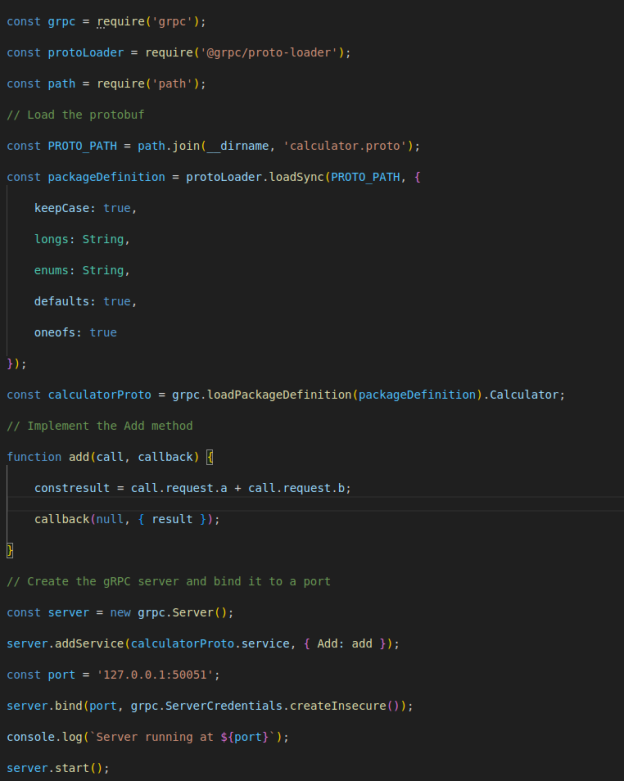This screenshot has width=624, height=781.
Task: Click the line "const path = require('path');"
Action: click(106, 84)
